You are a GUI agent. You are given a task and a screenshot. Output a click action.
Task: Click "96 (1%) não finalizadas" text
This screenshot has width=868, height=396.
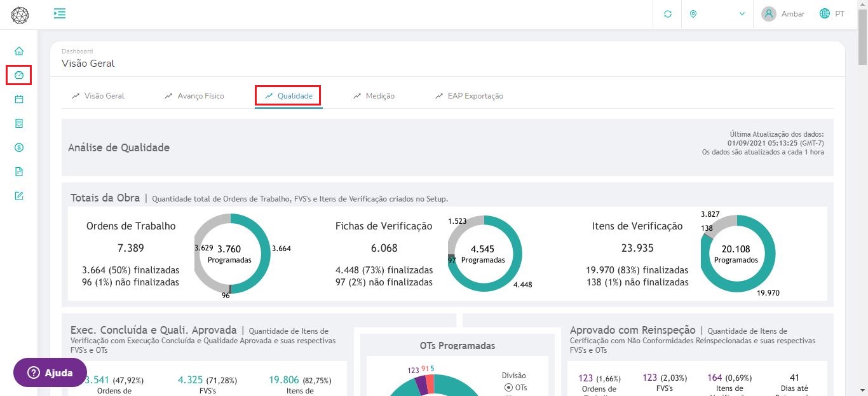pos(130,282)
